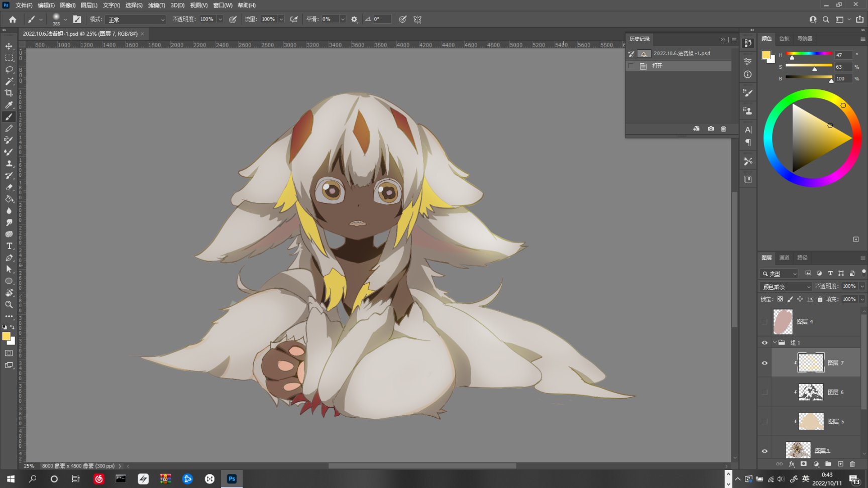Switch to the 导航器 tab
The height and width of the screenshot is (488, 868).
805,39
